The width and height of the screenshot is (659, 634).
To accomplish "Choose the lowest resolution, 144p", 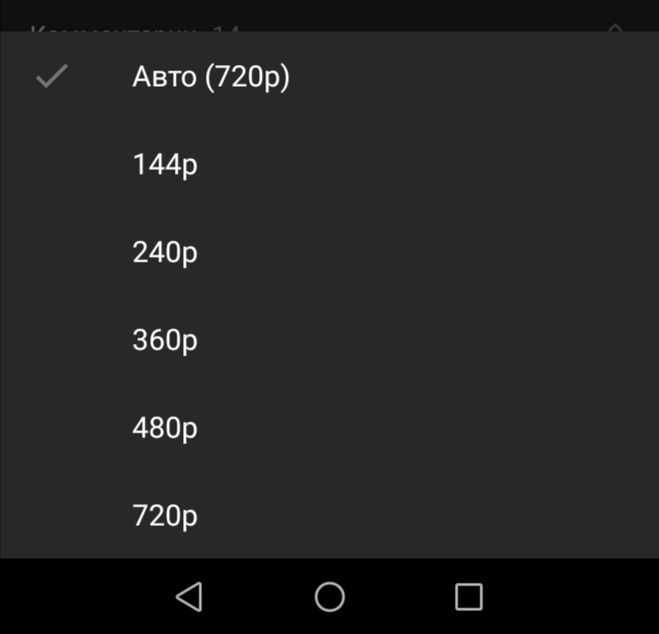I will click(165, 165).
